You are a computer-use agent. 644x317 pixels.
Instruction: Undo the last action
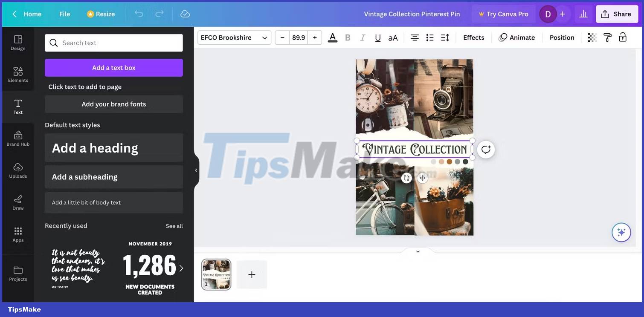(138, 13)
